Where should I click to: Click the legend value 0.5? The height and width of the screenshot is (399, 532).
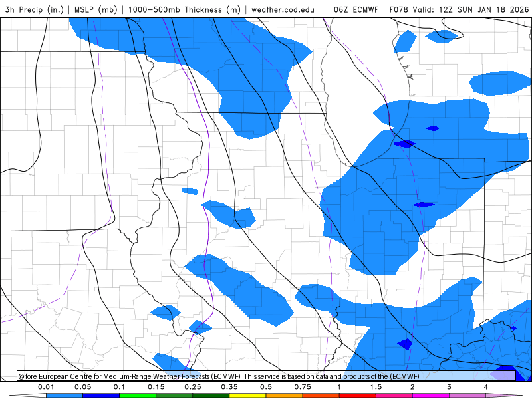pyautogui.click(x=266, y=387)
